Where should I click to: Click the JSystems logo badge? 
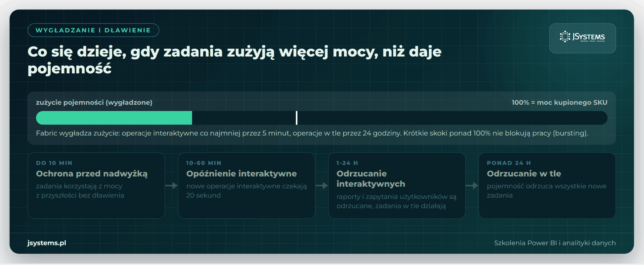(x=582, y=38)
